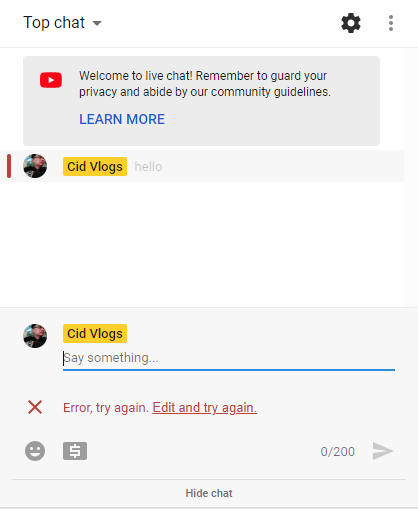Click Cid Vlogs avatar beside input box

pos(35,336)
